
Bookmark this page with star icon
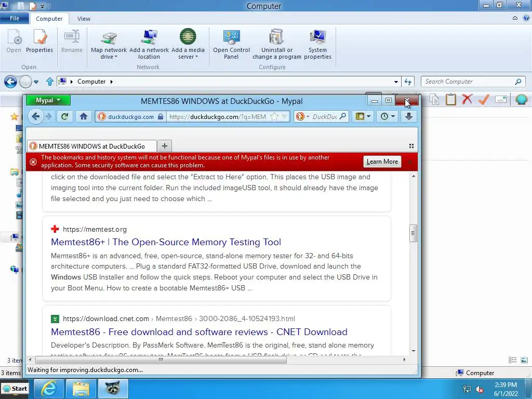(x=274, y=117)
